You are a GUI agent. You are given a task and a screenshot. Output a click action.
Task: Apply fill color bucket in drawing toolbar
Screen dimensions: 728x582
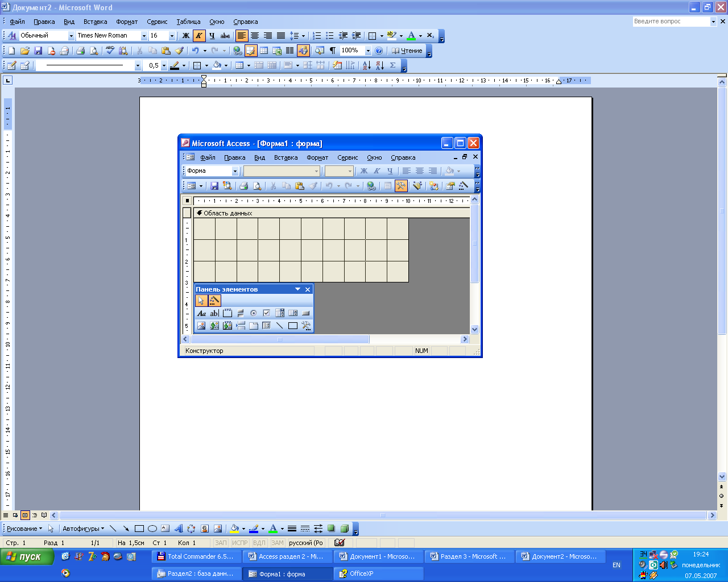[234, 529]
